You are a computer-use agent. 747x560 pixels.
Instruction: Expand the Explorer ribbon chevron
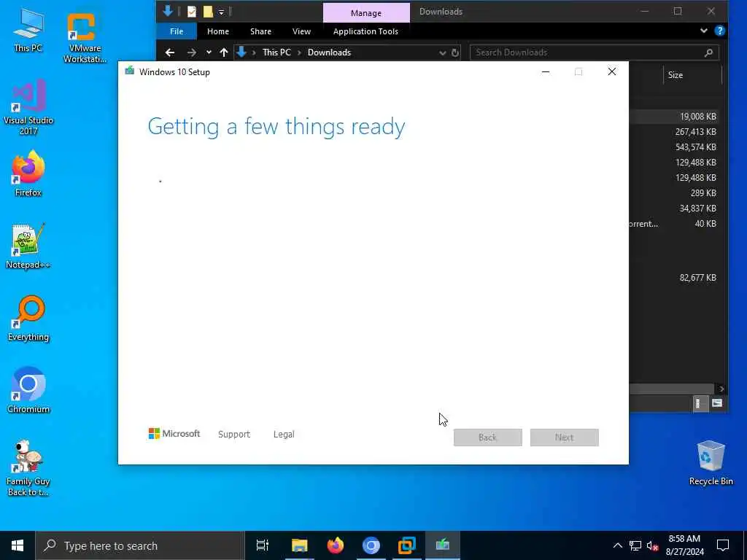pyautogui.click(x=704, y=31)
